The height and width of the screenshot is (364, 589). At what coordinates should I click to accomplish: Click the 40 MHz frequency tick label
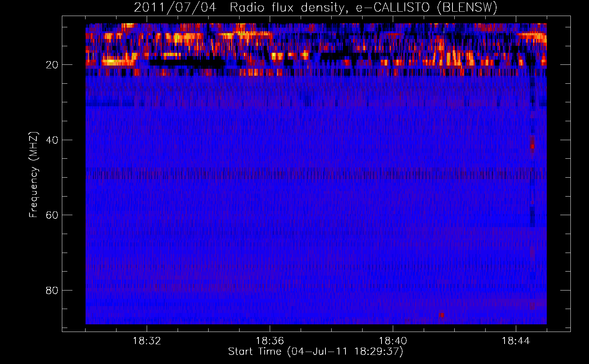click(52, 140)
